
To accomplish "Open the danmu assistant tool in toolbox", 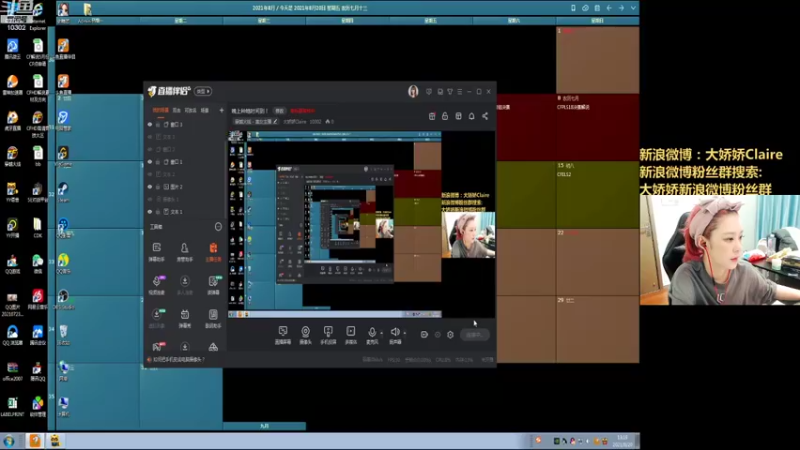I will coord(157,252).
